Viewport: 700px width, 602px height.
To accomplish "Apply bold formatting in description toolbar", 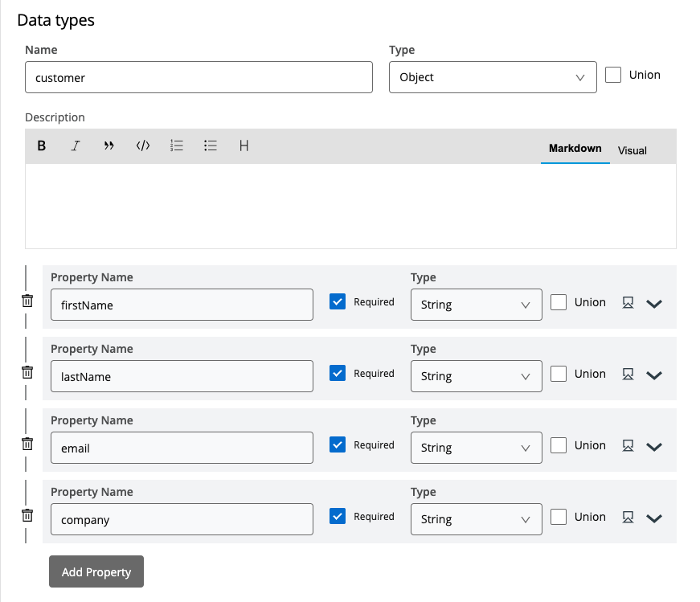I will coord(42,145).
